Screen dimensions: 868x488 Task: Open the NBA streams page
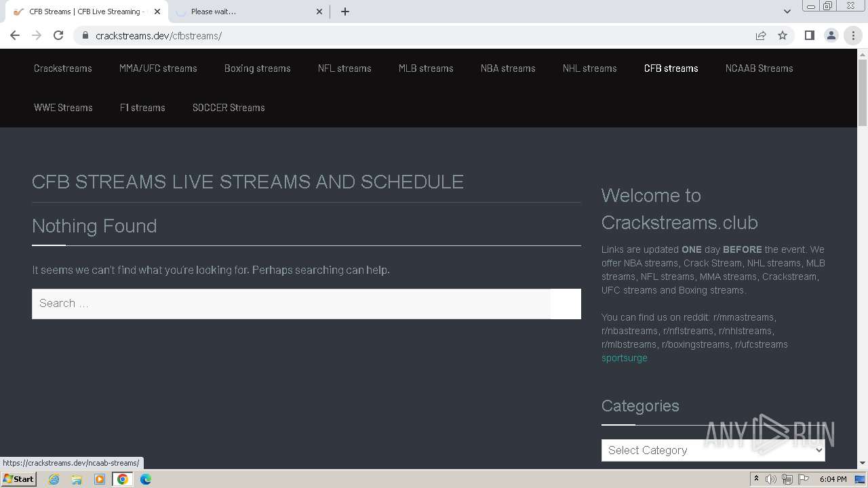click(x=508, y=68)
